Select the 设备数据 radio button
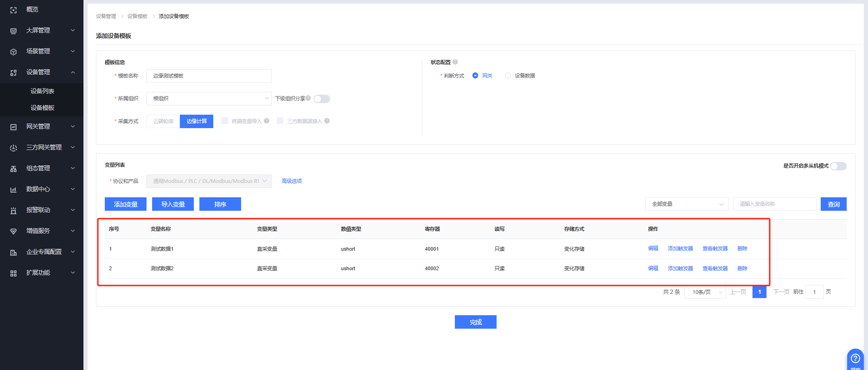Viewport: 868px width, 370px height. tap(508, 76)
